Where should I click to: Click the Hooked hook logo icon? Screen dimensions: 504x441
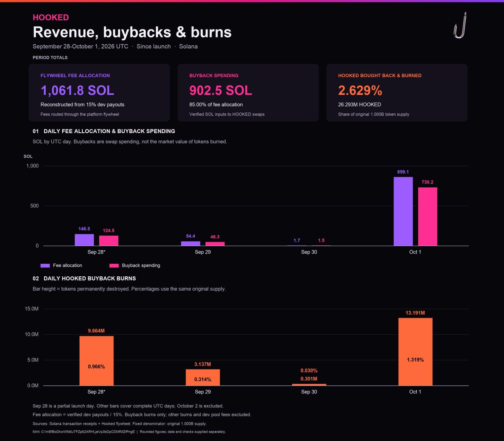(460, 26)
